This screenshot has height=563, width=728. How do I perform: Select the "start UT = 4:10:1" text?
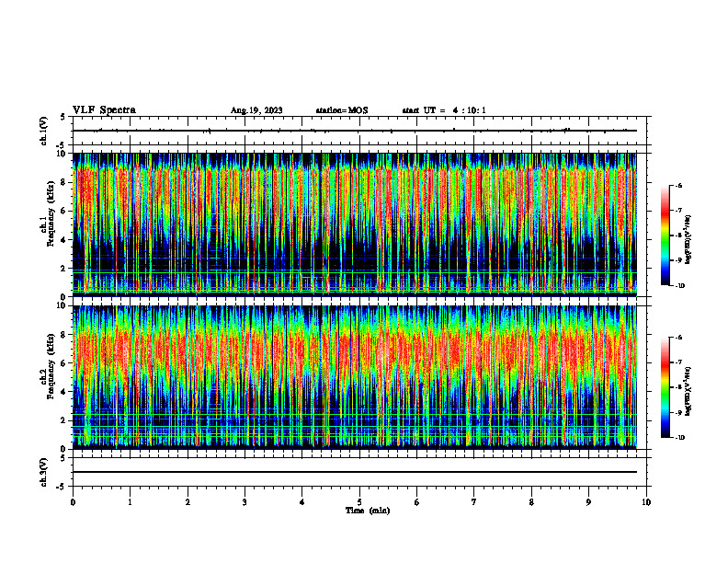tap(444, 110)
